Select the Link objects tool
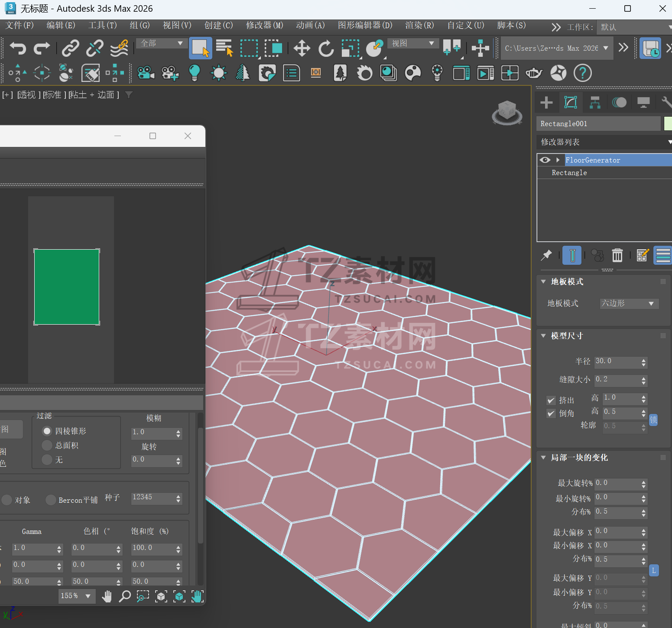The height and width of the screenshot is (628, 672). tap(70, 48)
